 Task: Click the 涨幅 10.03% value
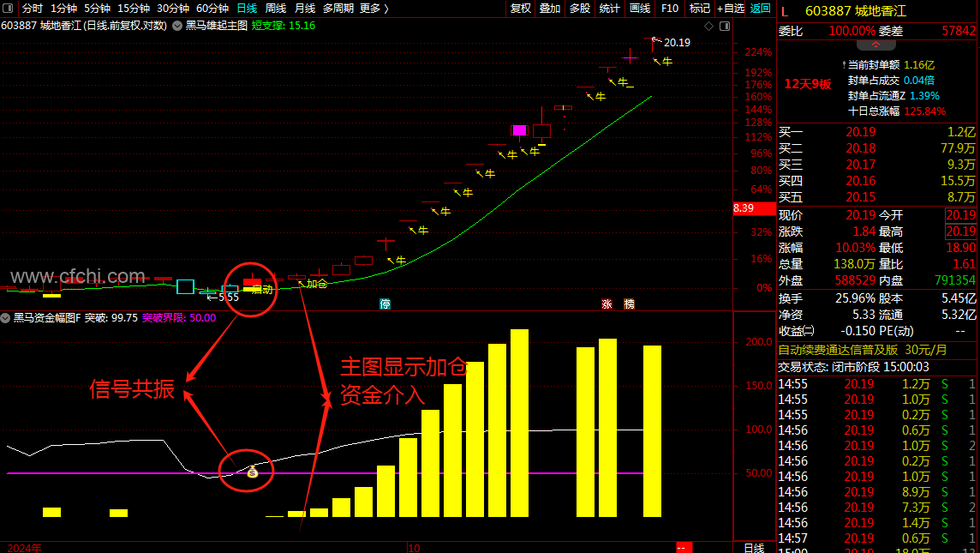coord(856,249)
